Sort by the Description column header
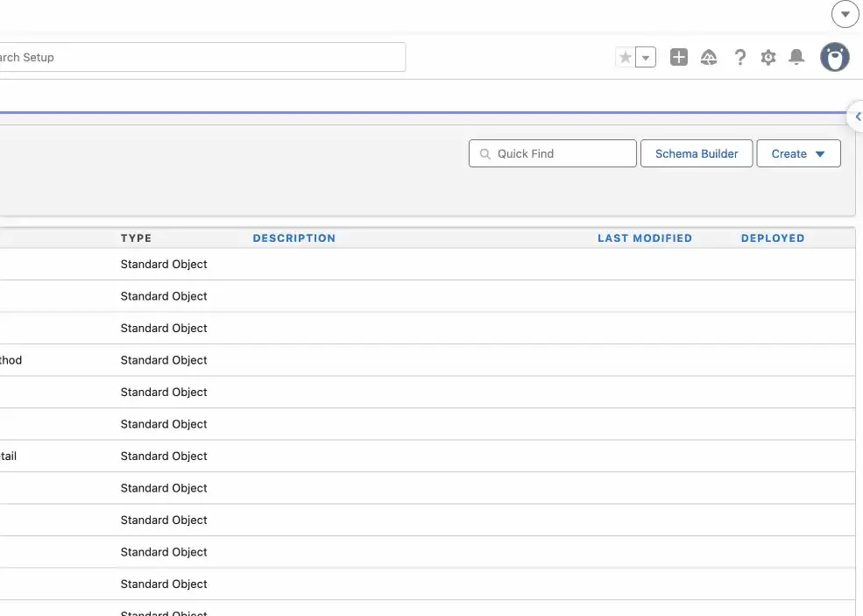863x616 pixels. pos(294,238)
